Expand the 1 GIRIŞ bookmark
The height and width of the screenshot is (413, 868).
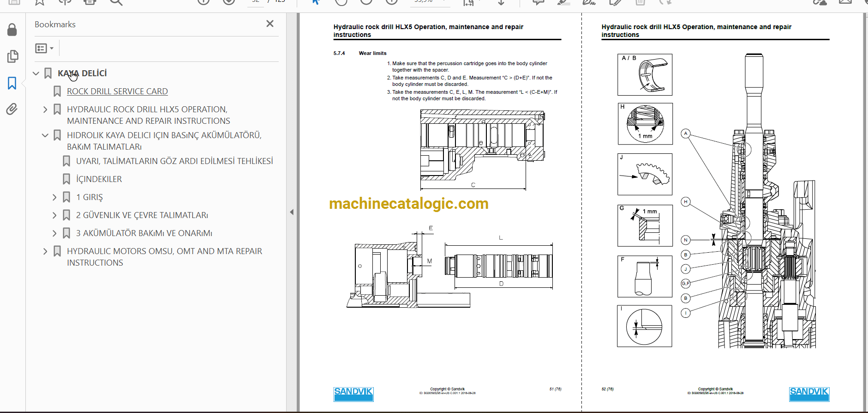click(x=54, y=197)
